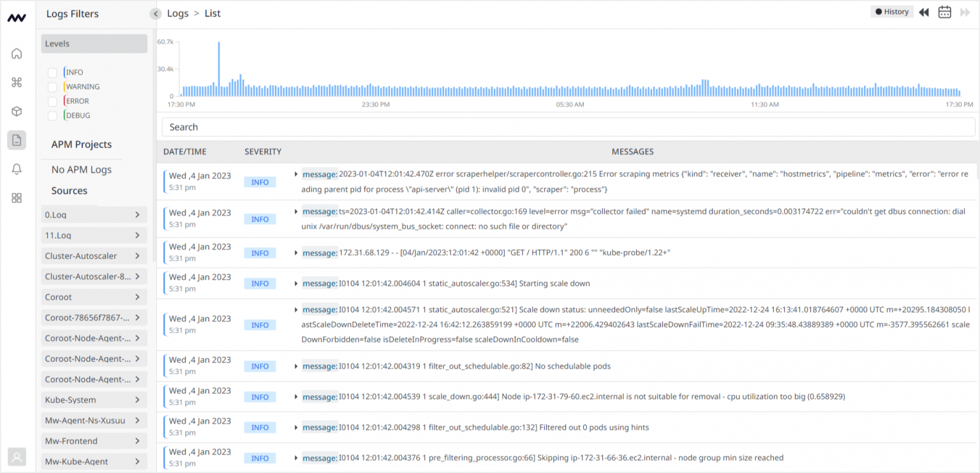Enable the ERROR level checkbox
Viewport: 980px width, 473px height.
52,101
